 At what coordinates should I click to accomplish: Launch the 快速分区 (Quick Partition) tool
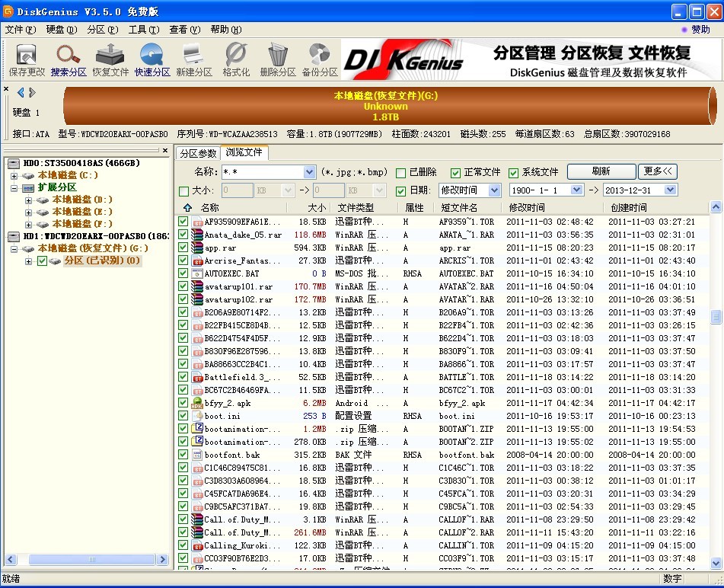click(x=152, y=60)
